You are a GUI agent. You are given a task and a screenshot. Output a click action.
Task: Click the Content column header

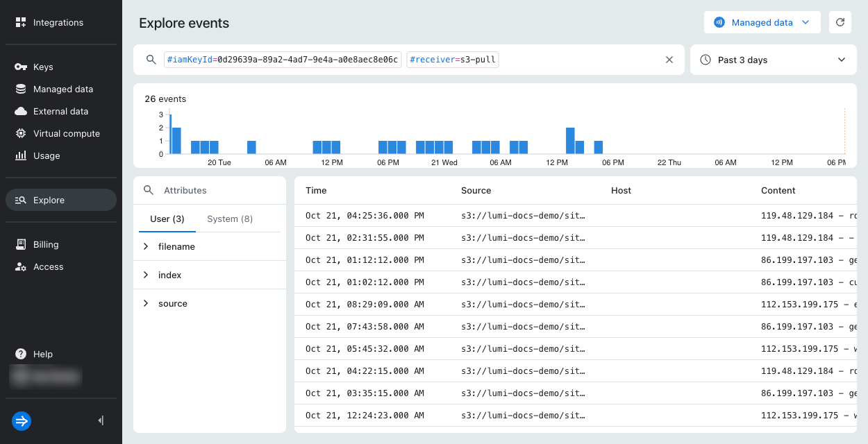pyautogui.click(x=778, y=190)
